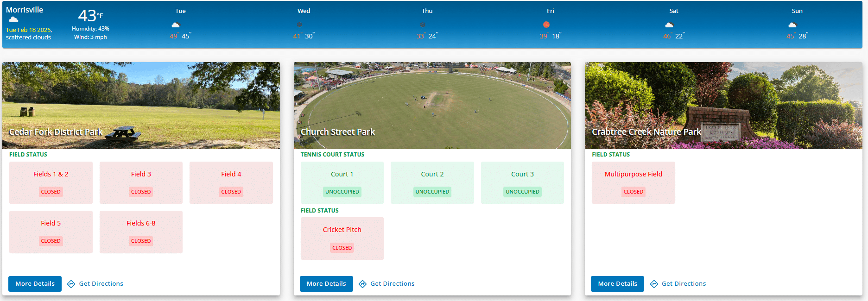Image resolution: width=868 pixels, height=301 pixels.
Task: Select the Court 3 unoccupied status card
Action: [522, 182]
